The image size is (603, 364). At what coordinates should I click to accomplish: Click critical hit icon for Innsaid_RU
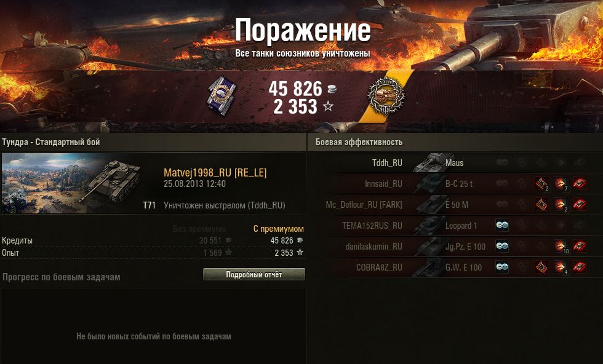point(541,184)
